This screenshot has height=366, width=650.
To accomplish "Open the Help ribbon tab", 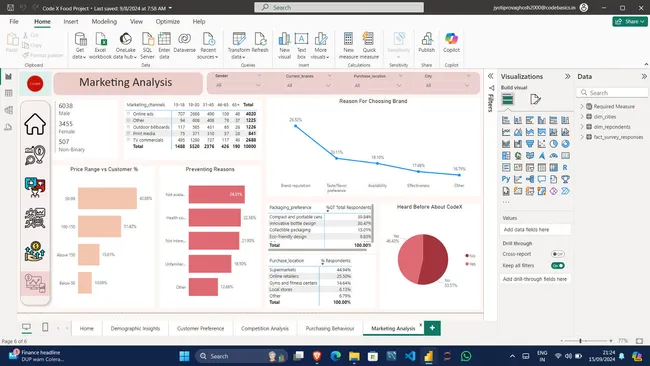I will pos(199,22).
